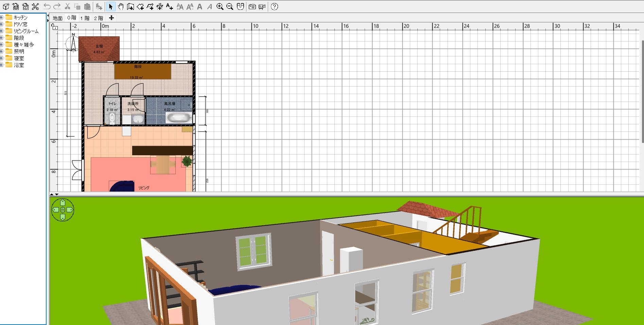Toggle the magnetism magnet icon

click(x=240, y=6)
